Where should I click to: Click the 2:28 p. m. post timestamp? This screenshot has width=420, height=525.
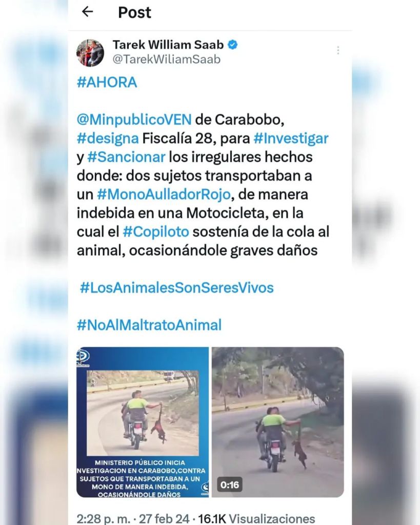(104, 519)
